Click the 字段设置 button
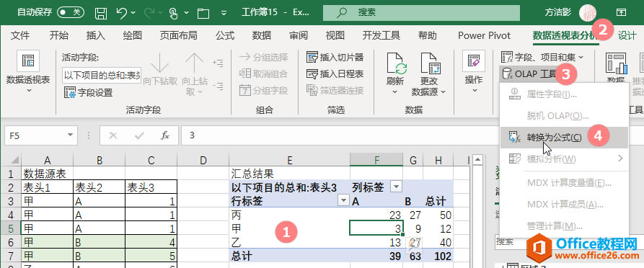Image resolution: width=644 pixels, height=268 pixels. pyautogui.click(x=88, y=92)
